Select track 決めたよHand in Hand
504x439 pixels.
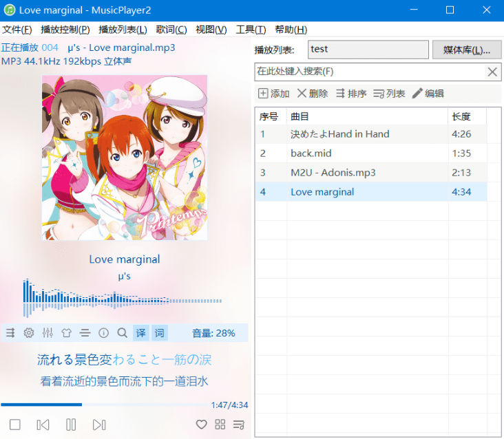tap(371, 134)
